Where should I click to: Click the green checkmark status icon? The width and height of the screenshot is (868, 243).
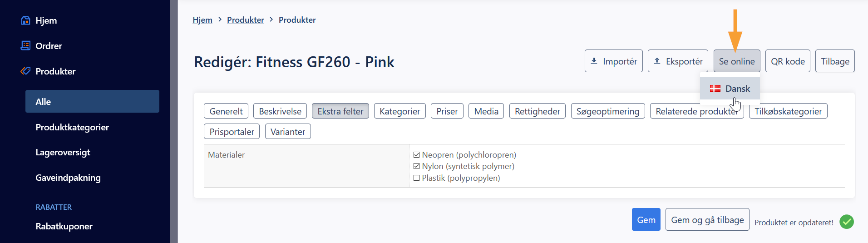point(846,222)
